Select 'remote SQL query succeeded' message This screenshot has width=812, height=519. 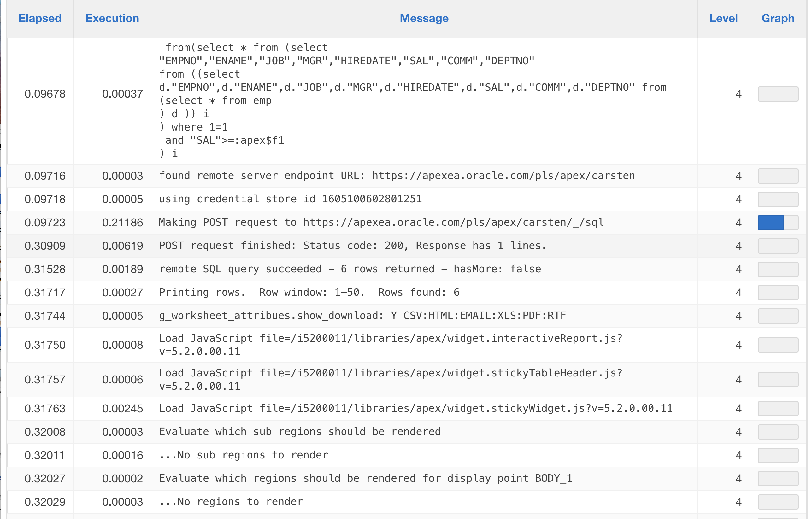coord(350,269)
